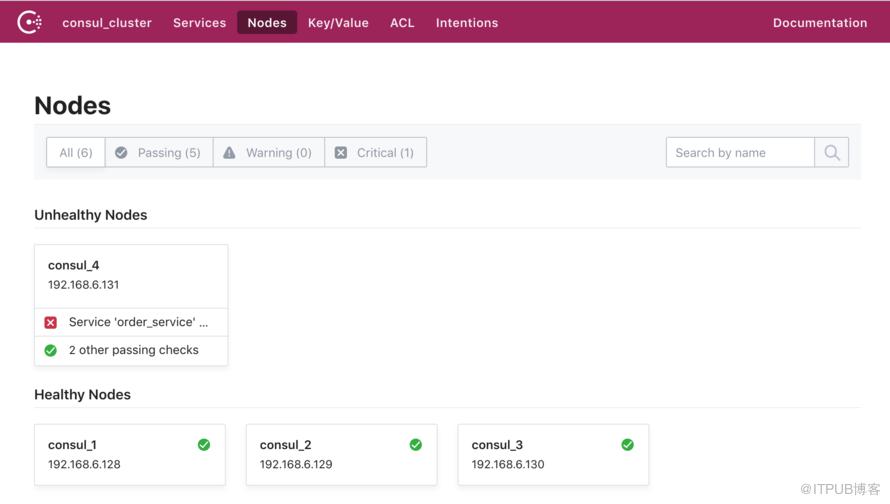The image size is (890, 504).
Task: Switch to the ACL tab
Action: coord(402,23)
